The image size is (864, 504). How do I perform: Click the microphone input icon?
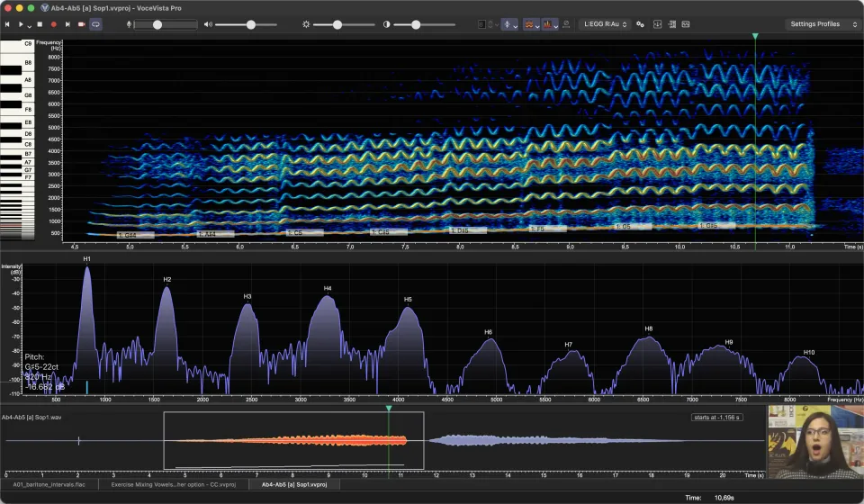coord(129,24)
